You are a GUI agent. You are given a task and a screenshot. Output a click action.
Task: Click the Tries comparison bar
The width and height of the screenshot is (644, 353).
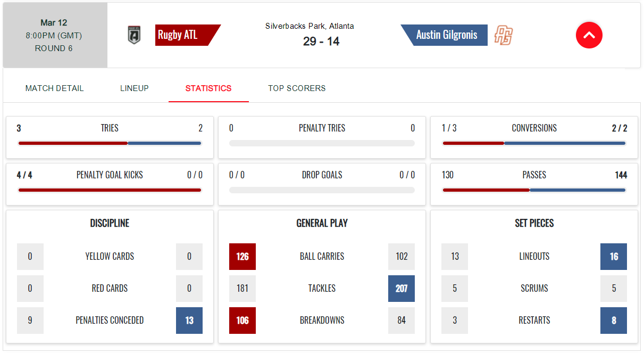110,143
